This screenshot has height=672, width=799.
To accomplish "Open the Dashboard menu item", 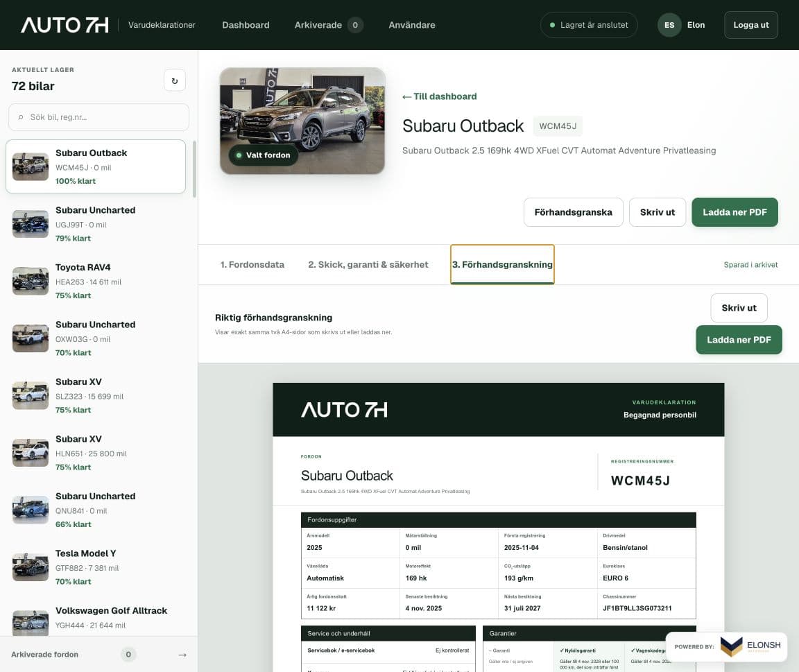I will point(246,25).
